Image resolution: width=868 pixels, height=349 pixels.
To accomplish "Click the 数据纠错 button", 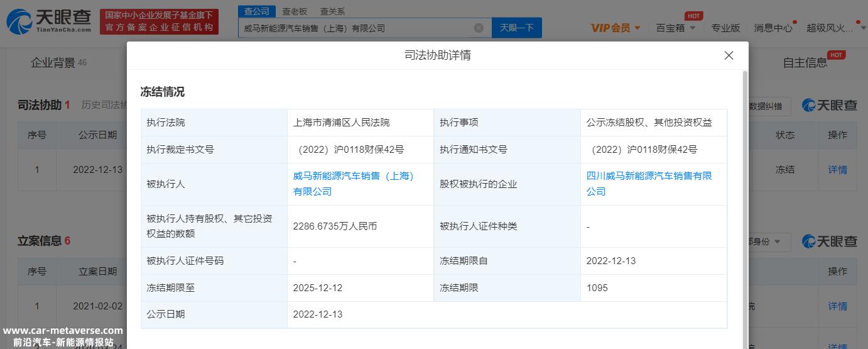I will (768, 106).
